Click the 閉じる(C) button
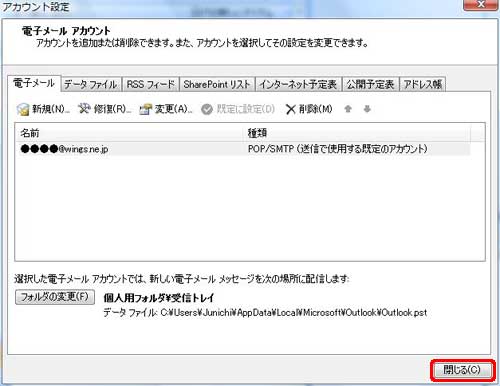Viewport: 500px width, 386px height. coord(462,370)
